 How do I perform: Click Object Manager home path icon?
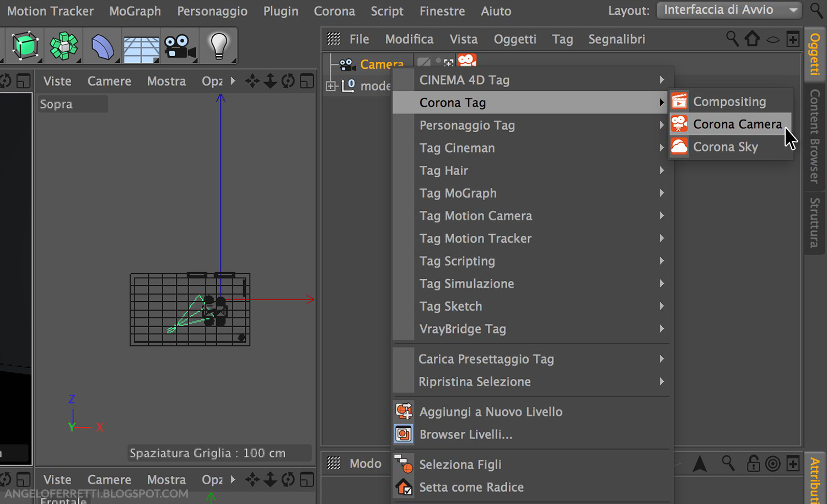click(752, 39)
